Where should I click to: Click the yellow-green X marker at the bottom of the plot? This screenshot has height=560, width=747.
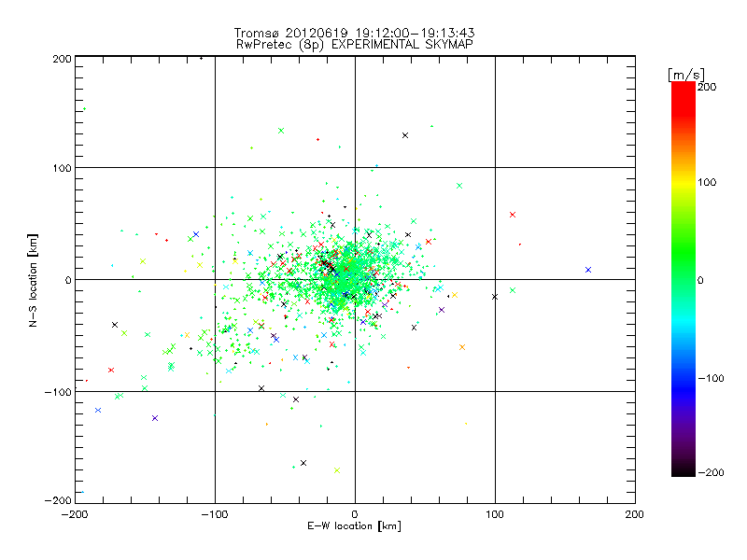point(337,470)
